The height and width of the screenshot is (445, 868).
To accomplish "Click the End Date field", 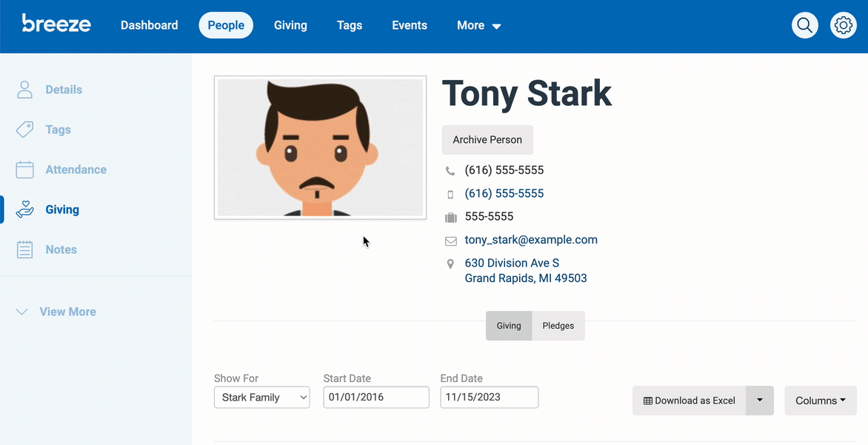I will click(x=490, y=398).
